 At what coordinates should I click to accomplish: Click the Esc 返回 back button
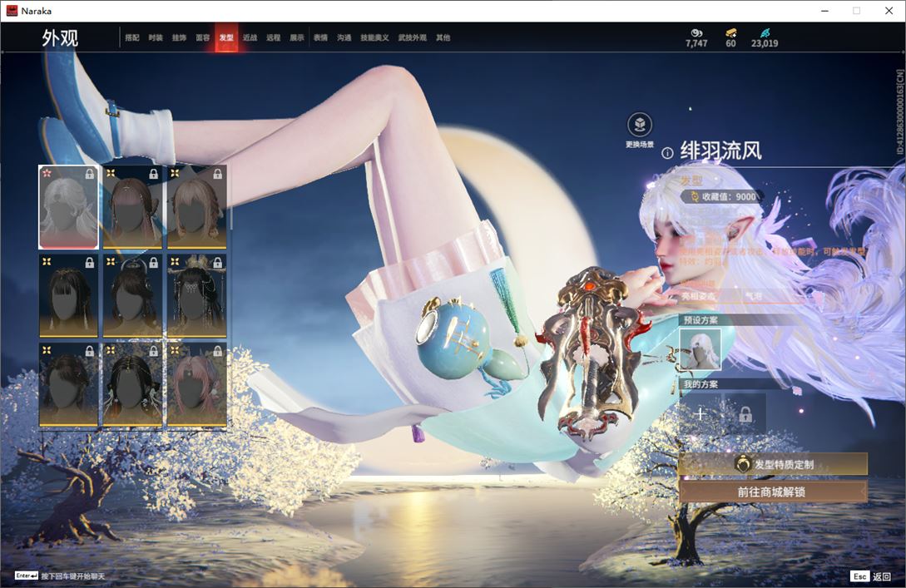(x=871, y=576)
